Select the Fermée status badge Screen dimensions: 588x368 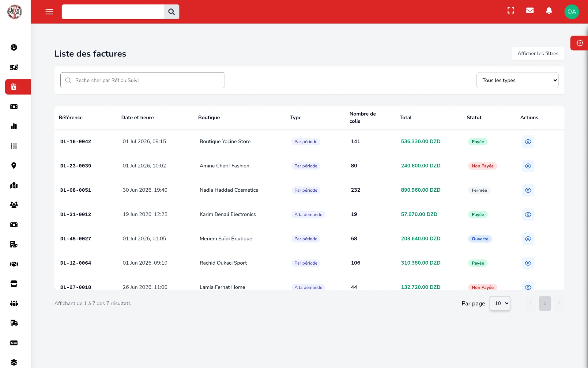(479, 190)
